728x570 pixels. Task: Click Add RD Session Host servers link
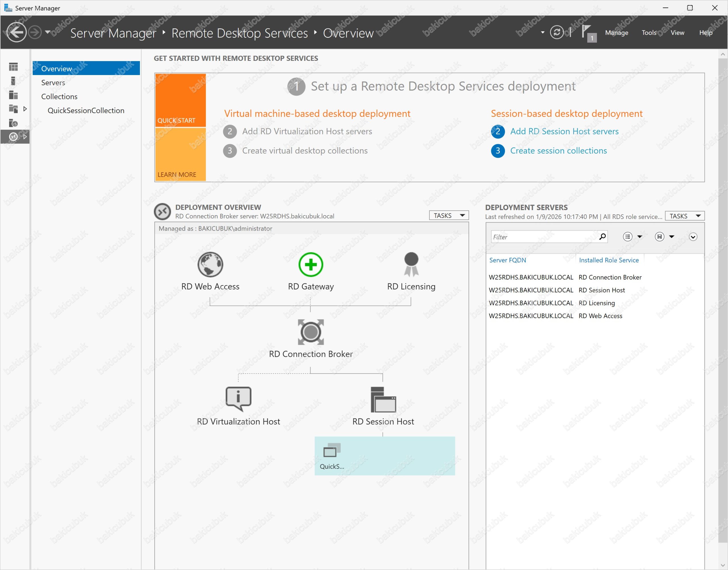pos(564,132)
